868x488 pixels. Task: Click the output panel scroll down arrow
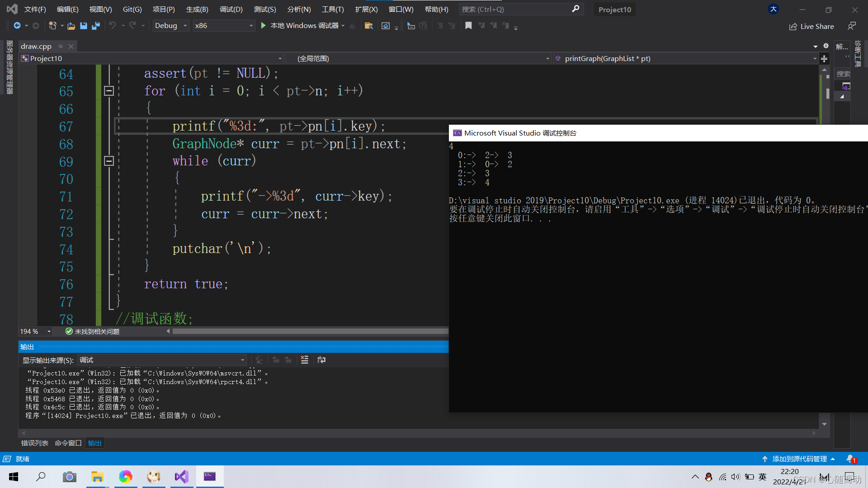824,424
